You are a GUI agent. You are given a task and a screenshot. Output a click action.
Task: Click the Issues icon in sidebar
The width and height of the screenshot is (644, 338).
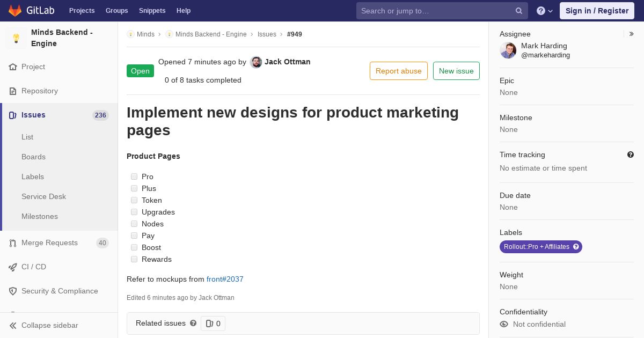click(13, 115)
